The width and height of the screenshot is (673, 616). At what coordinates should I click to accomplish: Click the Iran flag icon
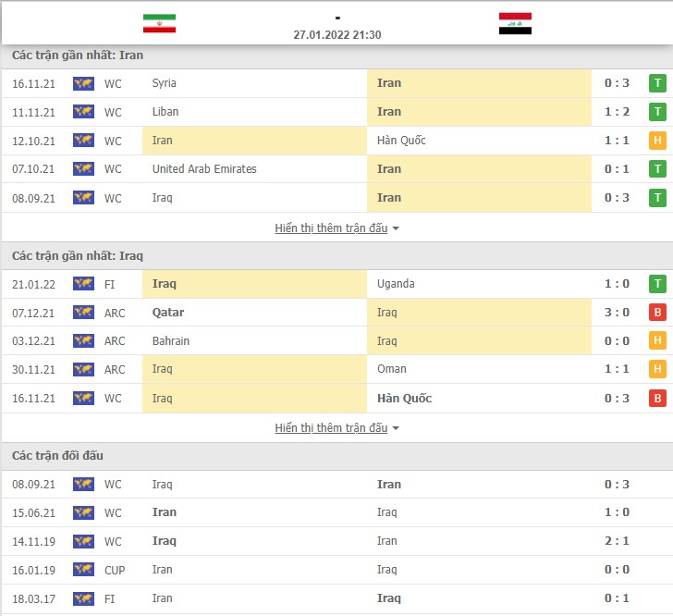(x=159, y=23)
